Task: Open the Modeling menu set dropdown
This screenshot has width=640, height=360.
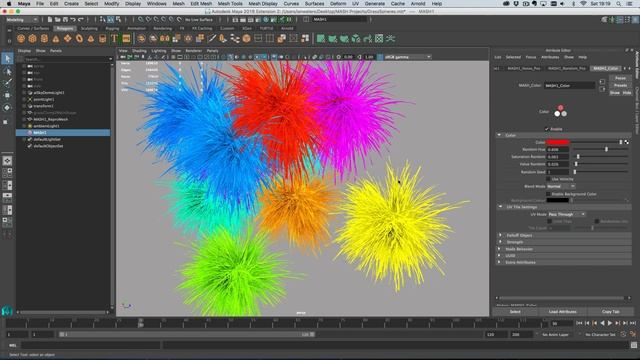Action: pos(22,19)
